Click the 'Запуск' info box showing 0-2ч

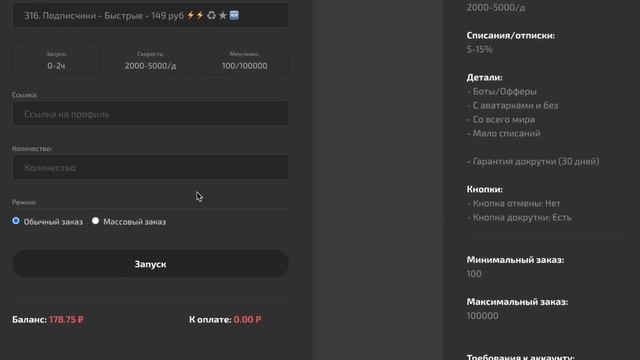pos(56,60)
